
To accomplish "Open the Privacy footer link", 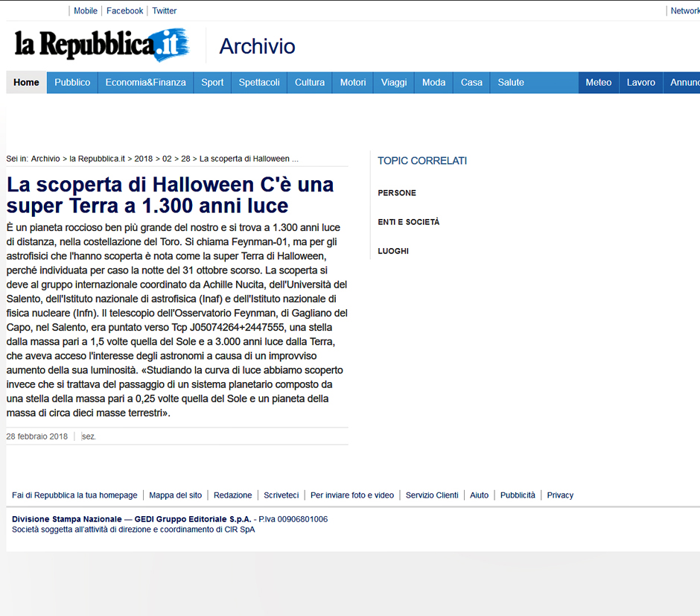I will pos(560,495).
